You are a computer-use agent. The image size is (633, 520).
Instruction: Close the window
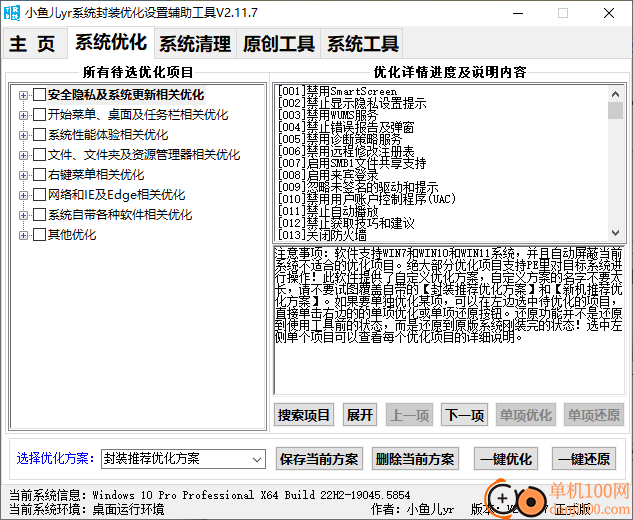tap(609, 13)
